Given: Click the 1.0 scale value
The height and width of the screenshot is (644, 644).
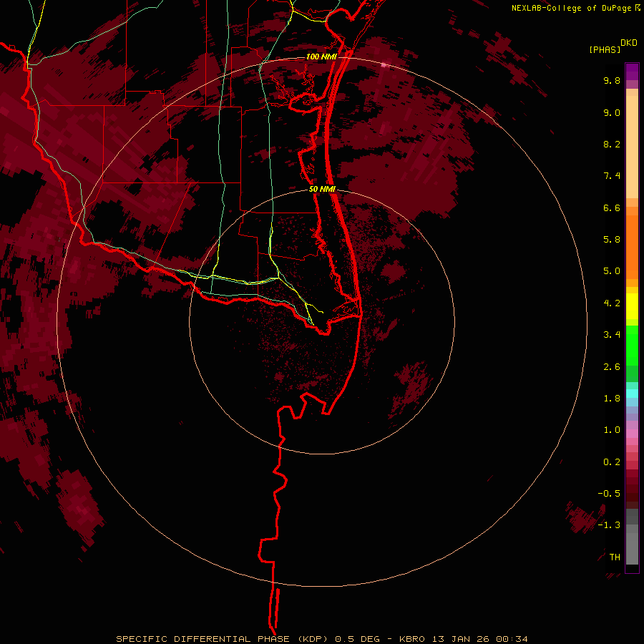Looking at the screenshot, I should coord(612,430).
